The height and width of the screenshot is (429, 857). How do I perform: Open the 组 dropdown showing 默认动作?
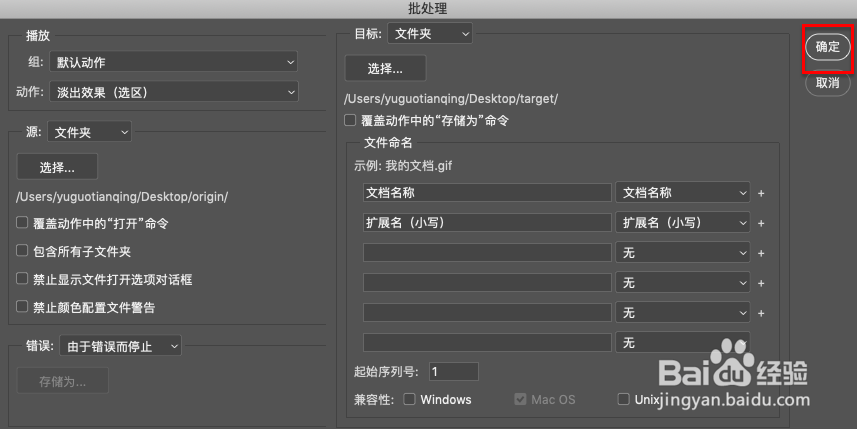coord(173,62)
